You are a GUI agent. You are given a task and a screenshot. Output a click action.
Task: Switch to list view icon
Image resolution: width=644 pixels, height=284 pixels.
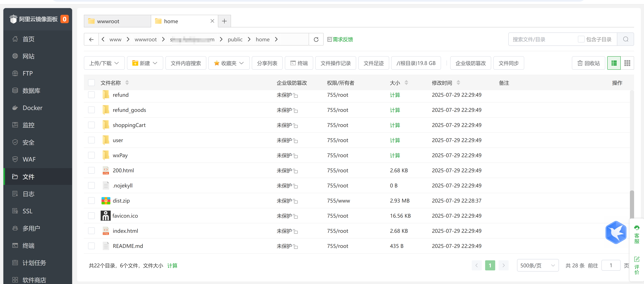tap(614, 63)
